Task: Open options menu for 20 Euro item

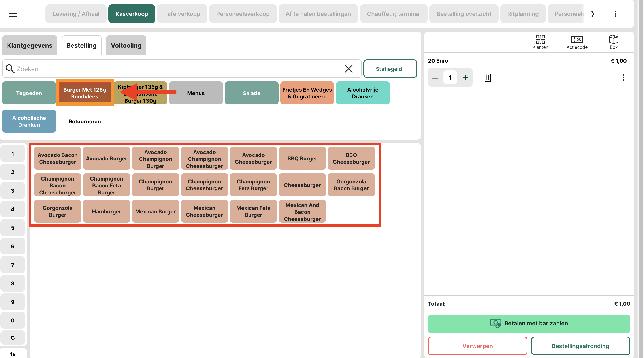Action: (623, 77)
